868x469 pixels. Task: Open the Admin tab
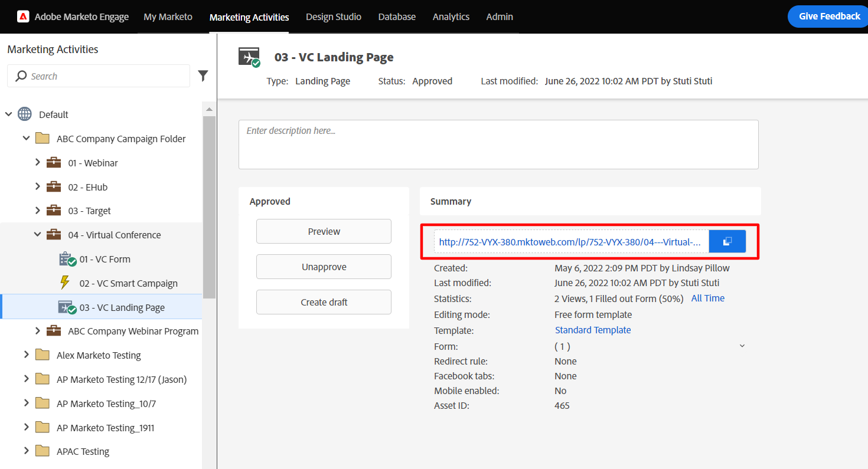[500, 17]
